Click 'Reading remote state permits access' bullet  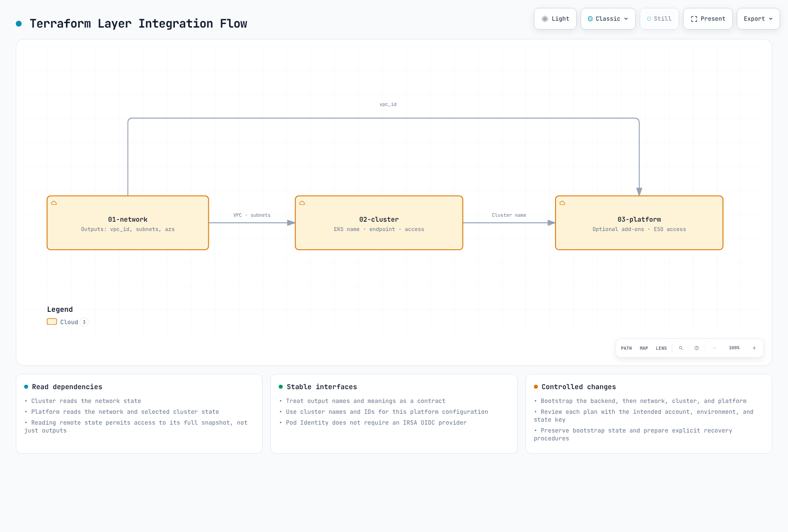pyautogui.click(x=136, y=427)
